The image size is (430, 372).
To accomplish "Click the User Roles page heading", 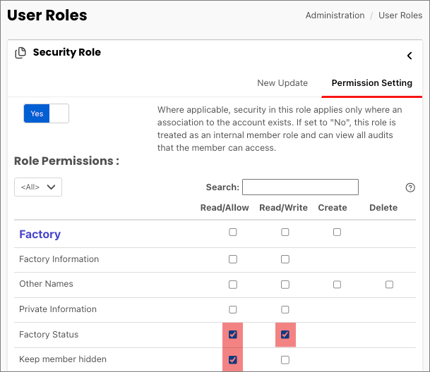I will pyautogui.click(x=47, y=15).
